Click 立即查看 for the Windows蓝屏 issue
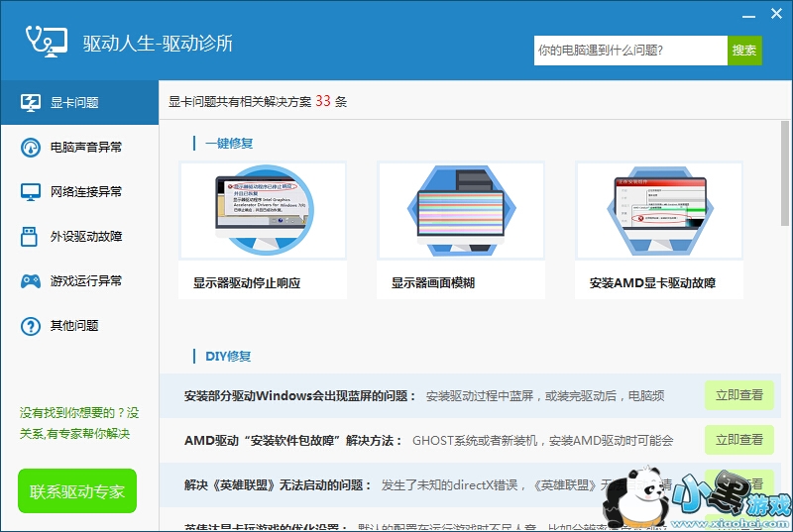793x532 pixels. [x=738, y=395]
